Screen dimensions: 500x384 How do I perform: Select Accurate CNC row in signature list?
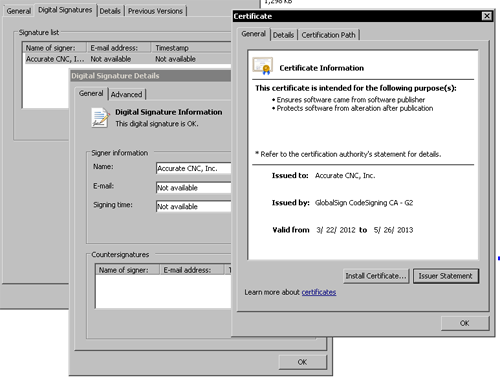pyautogui.click(x=127, y=59)
